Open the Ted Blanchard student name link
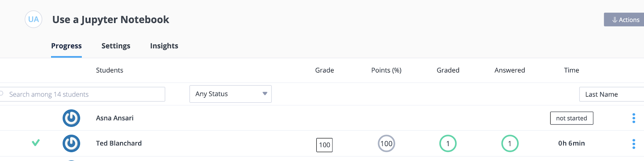Viewport: 644px width, 161px height. (x=119, y=143)
